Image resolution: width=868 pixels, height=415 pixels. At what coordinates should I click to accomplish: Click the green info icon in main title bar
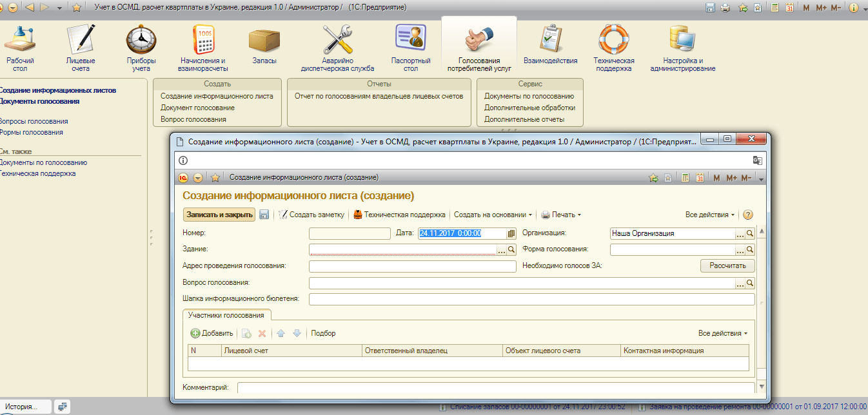tap(854, 8)
